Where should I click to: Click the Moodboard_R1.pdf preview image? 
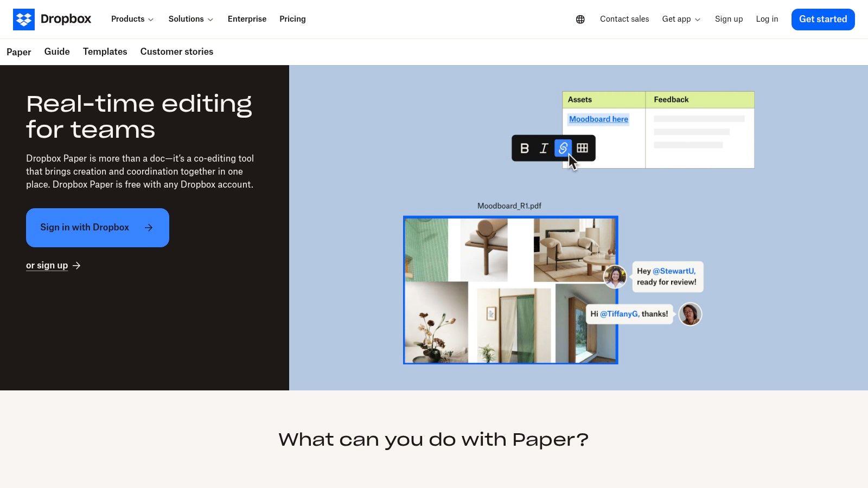point(510,290)
